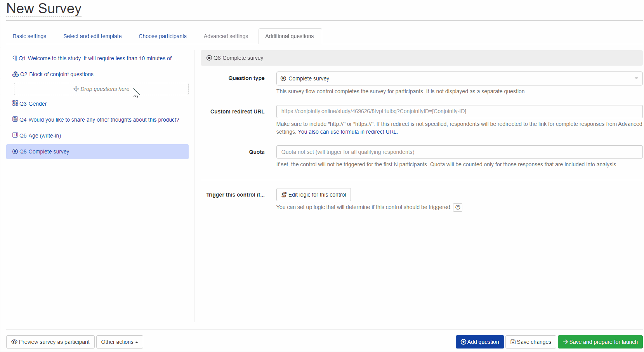This screenshot has height=352, width=644.
Task: Switch to the Basic settings tab
Action: 30,36
